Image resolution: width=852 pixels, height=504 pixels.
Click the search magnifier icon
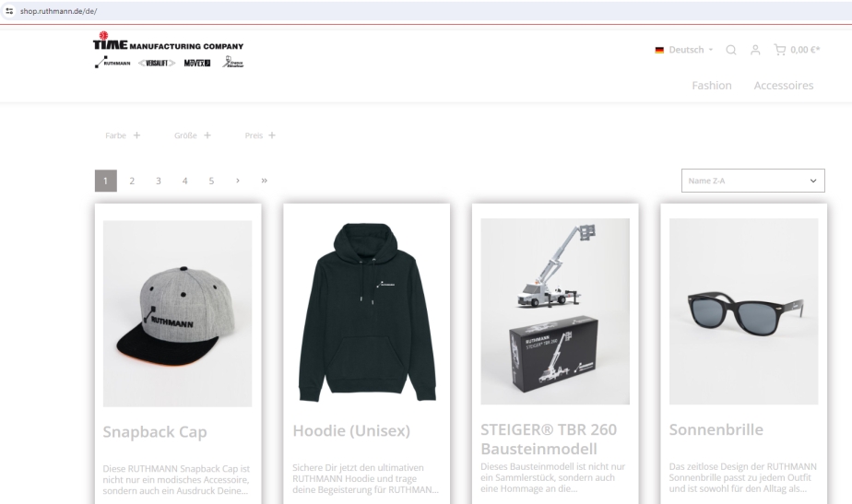pos(730,50)
